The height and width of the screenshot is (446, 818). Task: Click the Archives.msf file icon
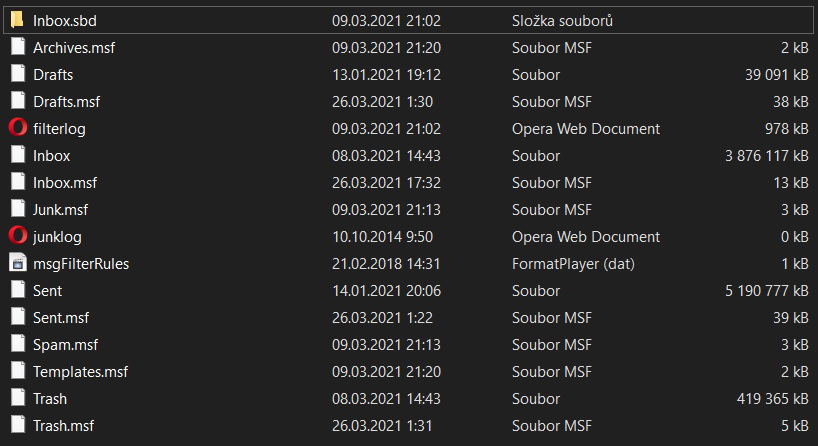pyautogui.click(x=17, y=47)
